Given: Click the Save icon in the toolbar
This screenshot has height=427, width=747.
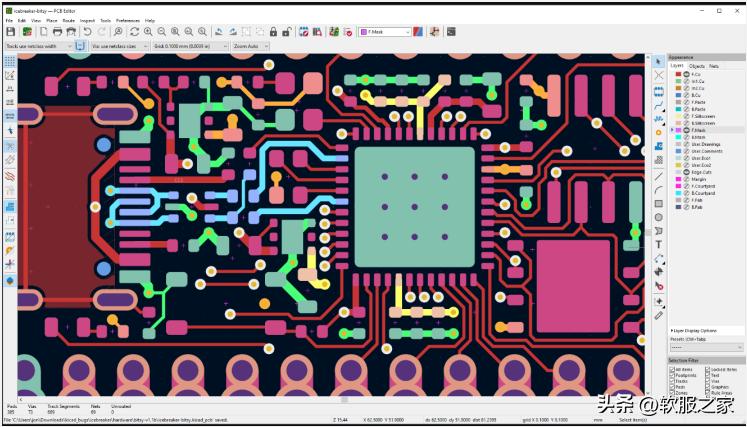Looking at the screenshot, I should point(10,32).
